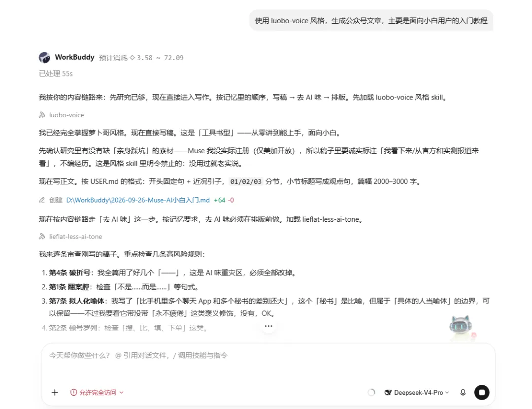The height and width of the screenshot is (409, 532).
Task: Click the Deepseek whale logo icon
Action: point(388,393)
